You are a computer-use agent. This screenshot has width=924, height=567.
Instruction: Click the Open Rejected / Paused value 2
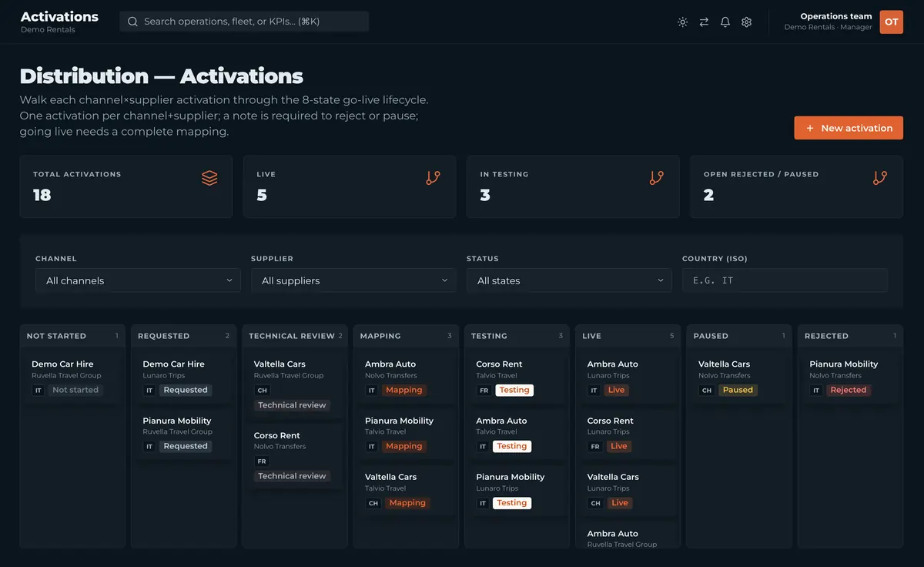[708, 196]
